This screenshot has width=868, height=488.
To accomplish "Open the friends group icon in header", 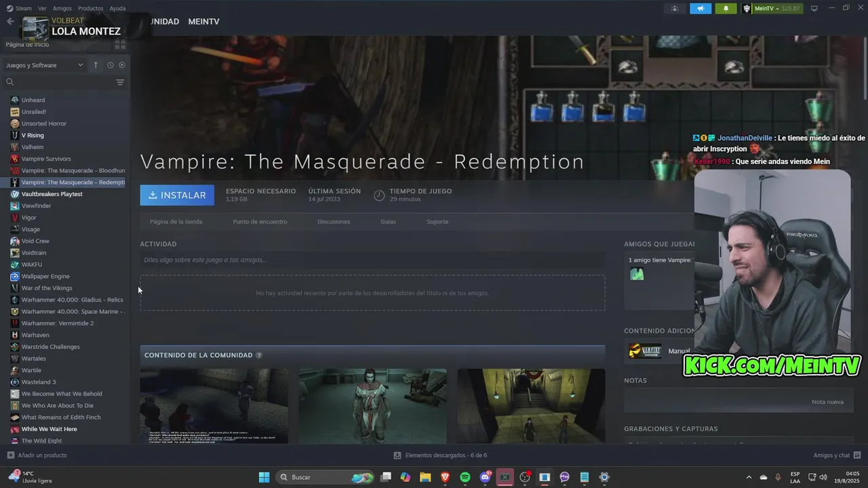I will pyautogui.click(x=674, y=8).
